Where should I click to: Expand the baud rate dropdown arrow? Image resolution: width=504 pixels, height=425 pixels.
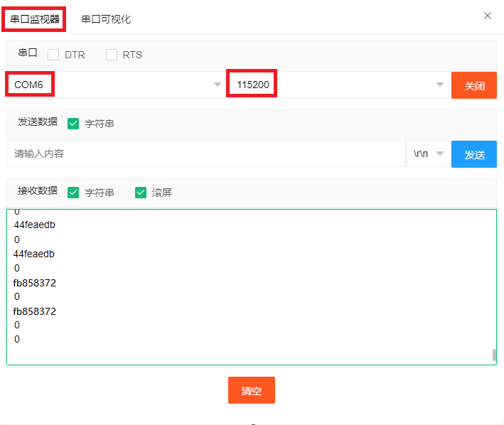440,85
